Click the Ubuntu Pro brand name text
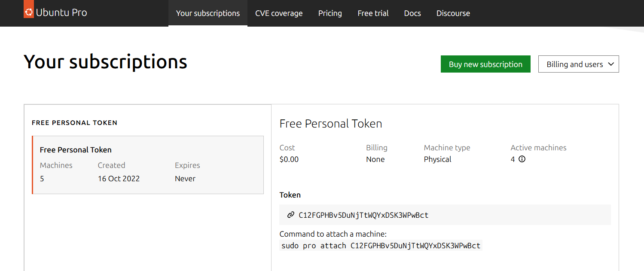This screenshot has height=271, width=644. point(61,12)
